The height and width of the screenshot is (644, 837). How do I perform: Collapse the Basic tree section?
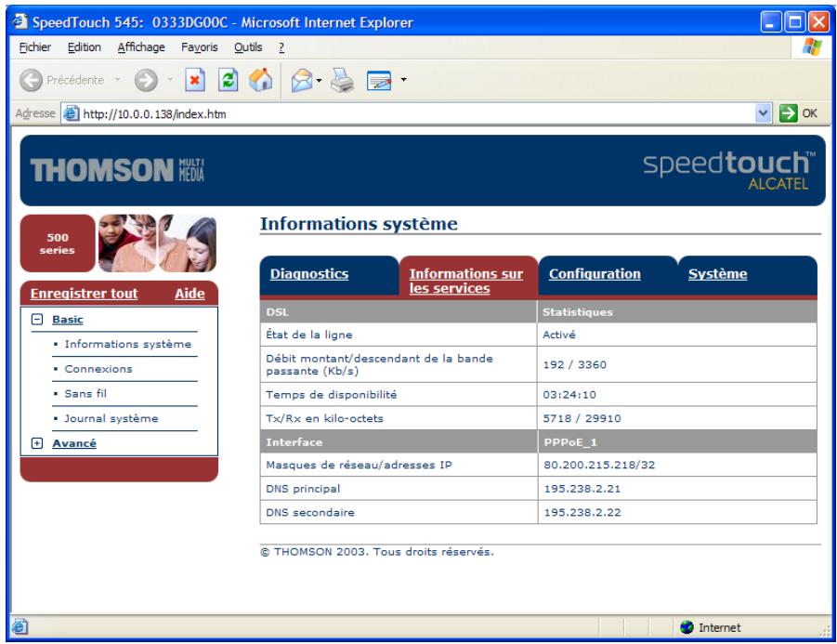coord(37,320)
